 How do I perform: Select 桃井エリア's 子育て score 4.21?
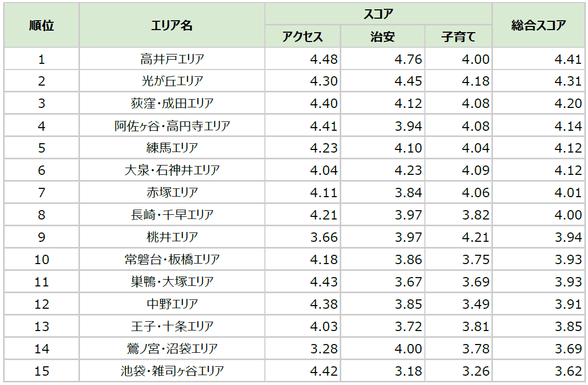475,237
